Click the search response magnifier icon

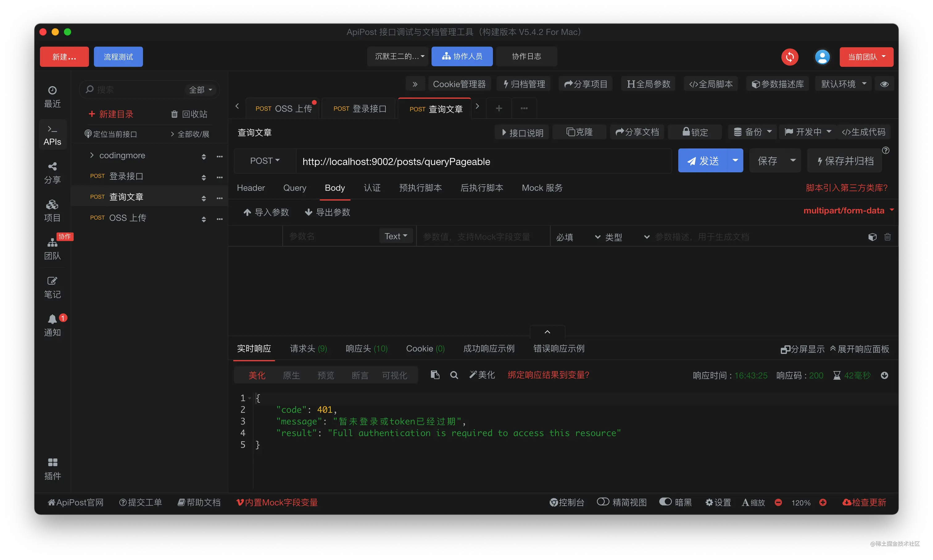454,375
